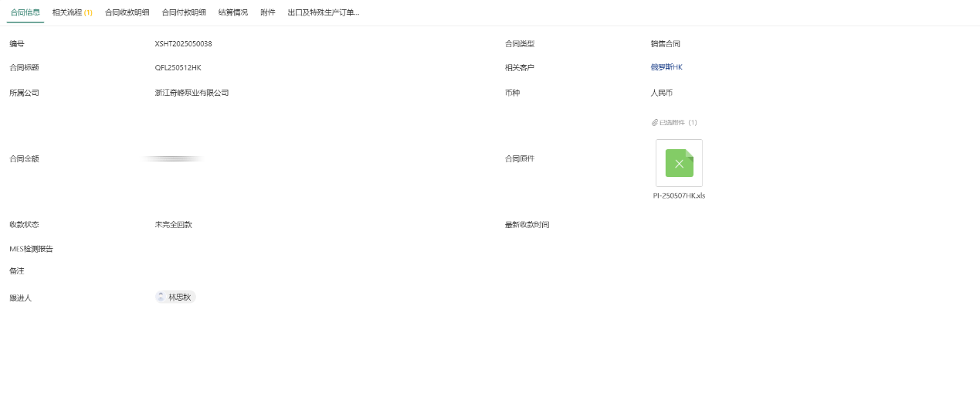Select the 合同付款明细 tab
The image size is (980, 415).
184,12
